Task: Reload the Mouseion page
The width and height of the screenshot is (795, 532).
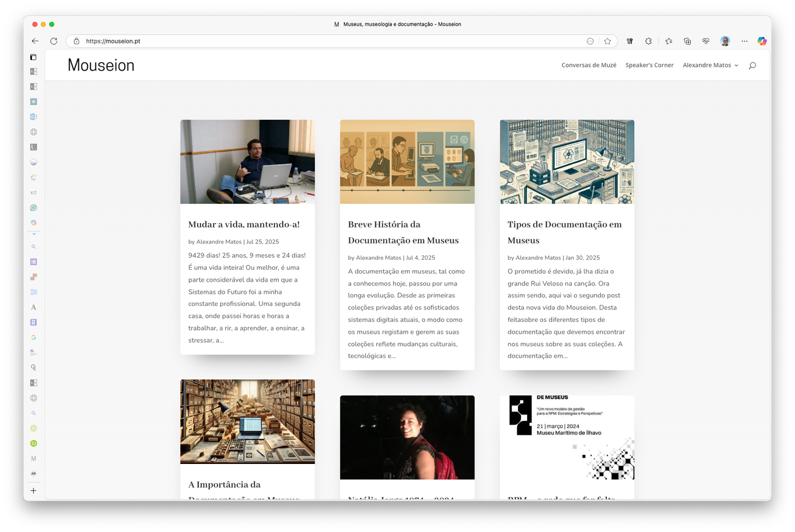Action: pyautogui.click(x=52, y=41)
